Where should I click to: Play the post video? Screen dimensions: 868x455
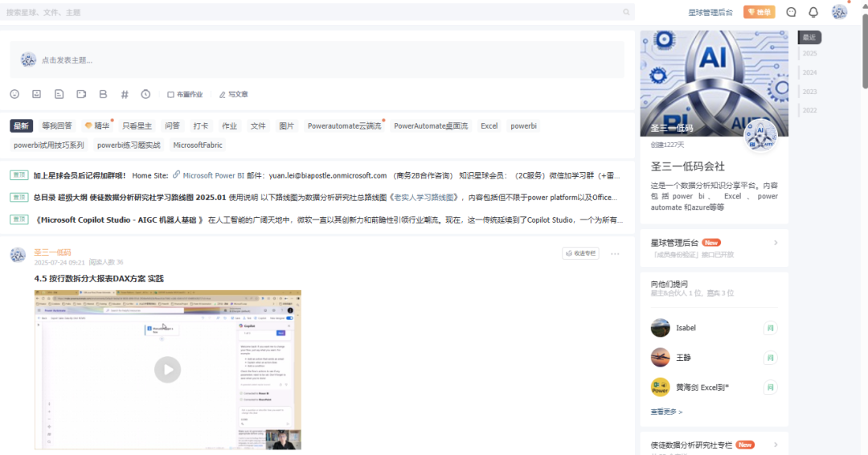pyautogui.click(x=168, y=370)
